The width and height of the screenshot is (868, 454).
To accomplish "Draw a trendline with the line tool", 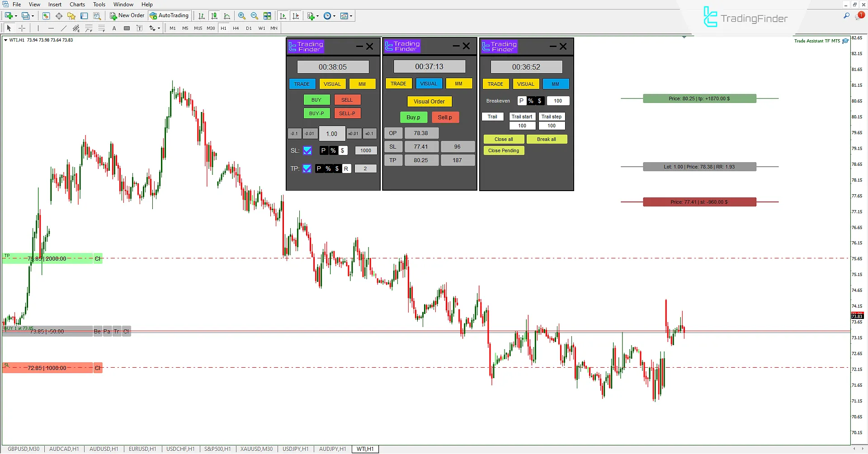I will click(x=63, y=28).
